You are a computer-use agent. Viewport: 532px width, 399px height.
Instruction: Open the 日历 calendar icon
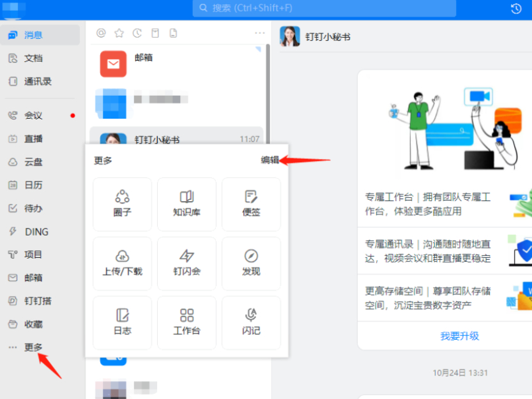13,185
